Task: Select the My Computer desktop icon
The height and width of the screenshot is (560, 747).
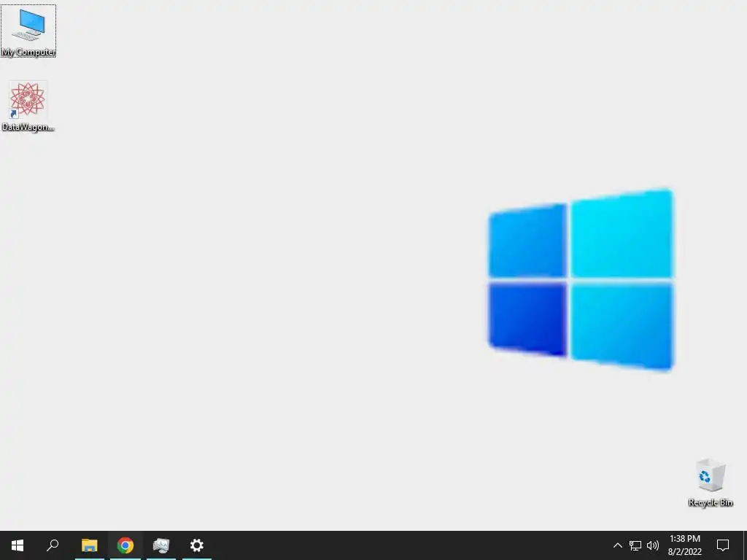Action: click(28, 31)
